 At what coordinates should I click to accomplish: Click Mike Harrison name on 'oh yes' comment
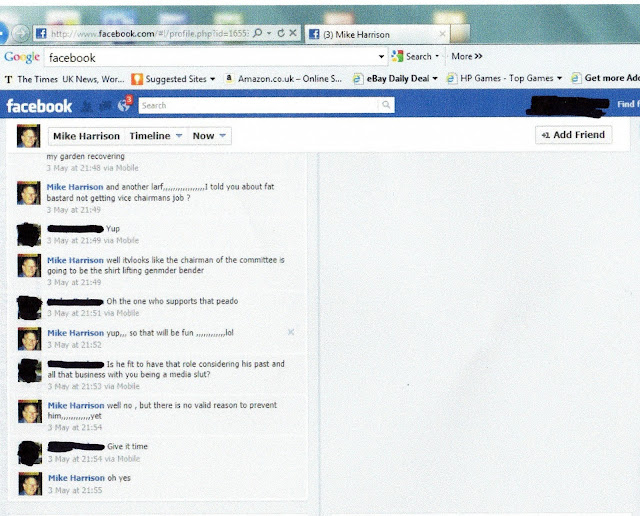click(x=76, y=478)
